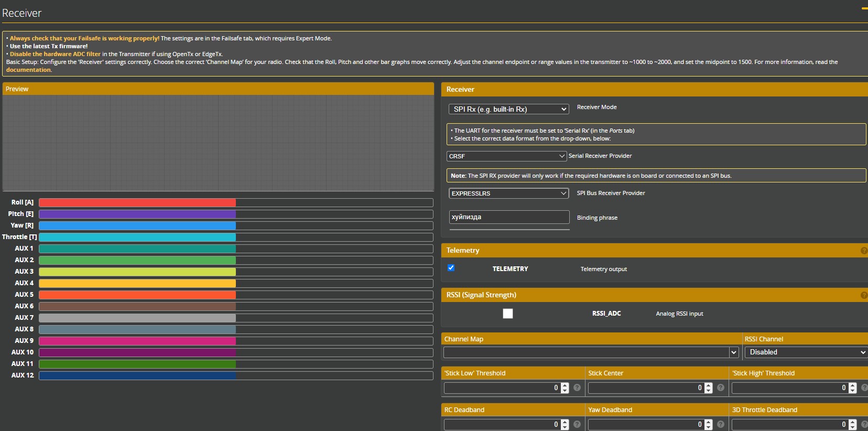Open SPI Bus Receiver Provider dropdown

pyautogui.click(x=508, y=193)
